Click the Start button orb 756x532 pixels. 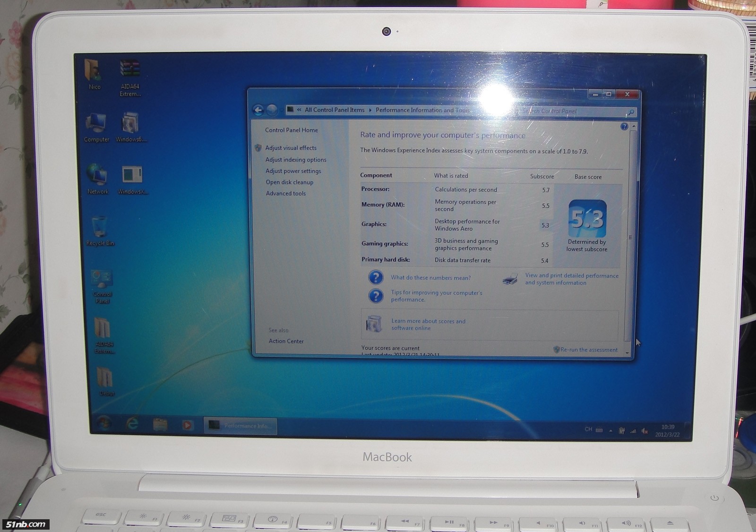[104, 423]
